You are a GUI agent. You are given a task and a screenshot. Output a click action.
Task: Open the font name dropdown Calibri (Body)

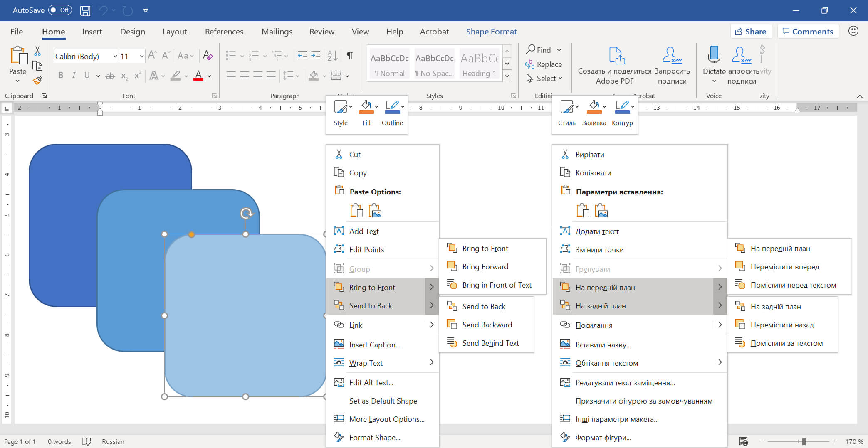(115, 56)
